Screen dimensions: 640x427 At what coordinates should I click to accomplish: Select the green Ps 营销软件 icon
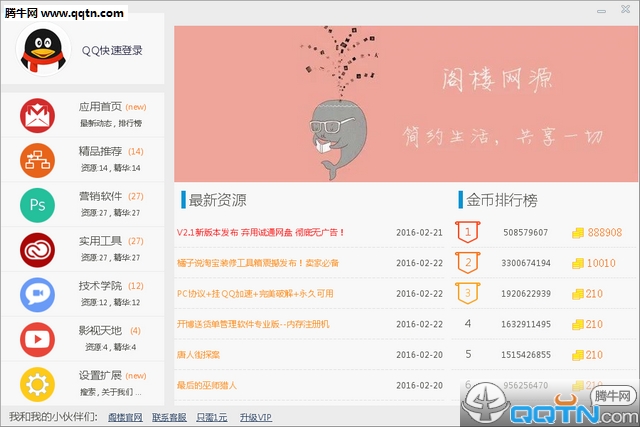pyautogui.click(x=38, y=205)
